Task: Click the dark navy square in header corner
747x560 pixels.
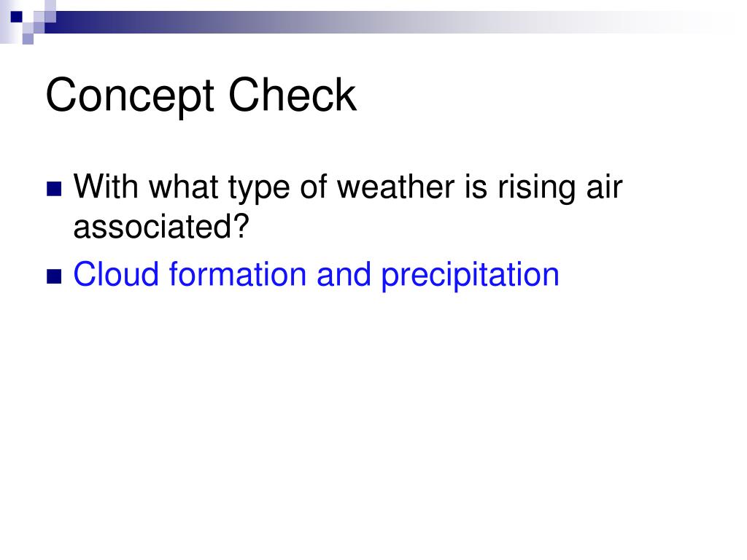Action: [x=17, y=17]
